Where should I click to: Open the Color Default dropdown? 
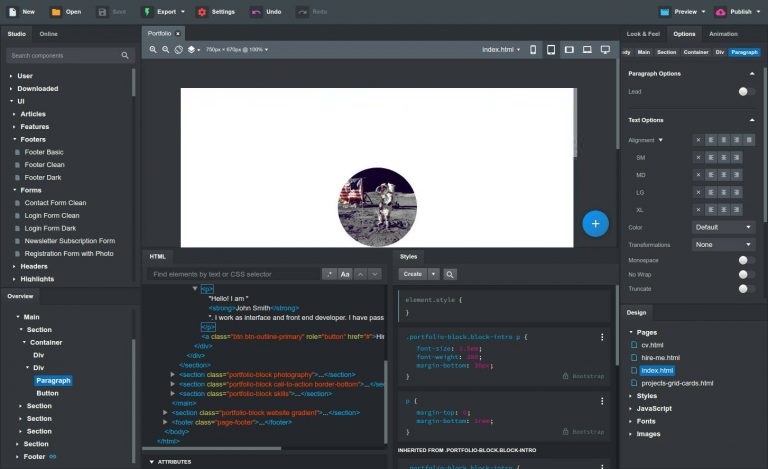(x=723, y=227)
